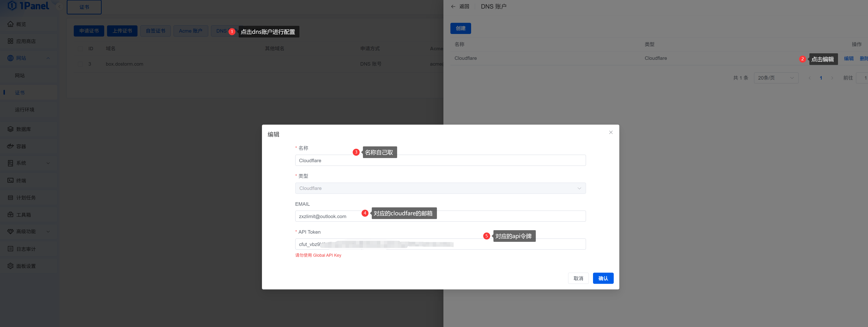
Task: Go to previous page arrow in pagination
Action: click(x=809, y=78)
